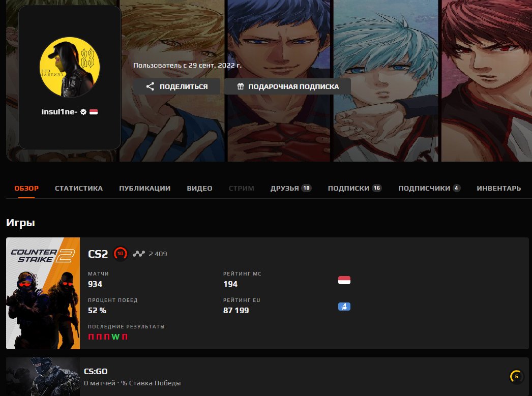Viewport: 532px width, 396px height.
Task: Click the country flag in the РЕЙТИНГ МС row
Action: click(x=344, y=280)
